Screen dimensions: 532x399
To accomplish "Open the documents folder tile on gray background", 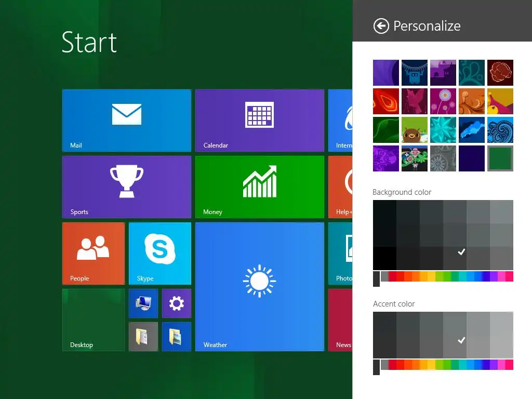I will [143, 337].
